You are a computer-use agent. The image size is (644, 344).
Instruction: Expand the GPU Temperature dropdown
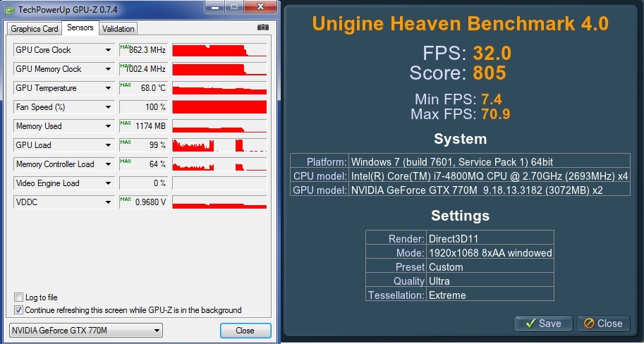[108, 88]
